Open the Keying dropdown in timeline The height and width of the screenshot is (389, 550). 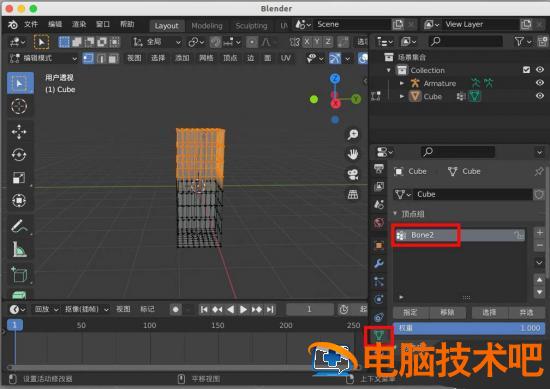click(x=87, y=309)
